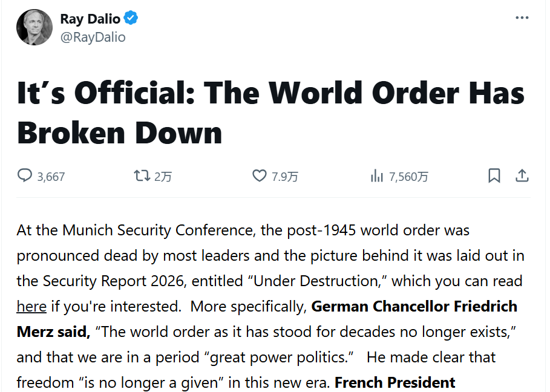Click bold "German Chancellor Friedrich" text
550x392 pixels.
pos(414,307)
